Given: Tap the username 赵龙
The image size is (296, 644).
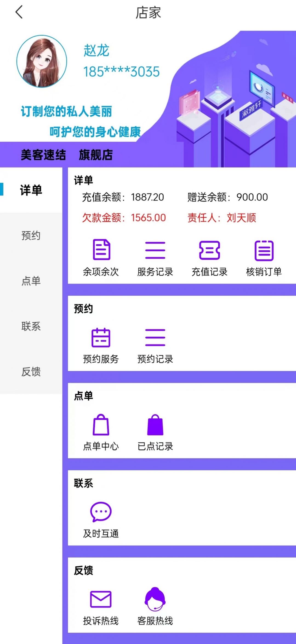Looking at the screenshot, I should click(x=96, y=51).
